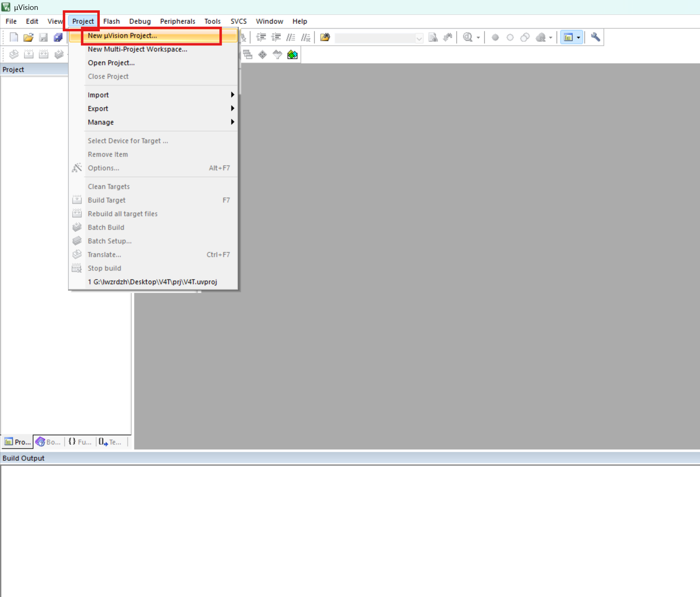Click the Incremental Find binoculars icon
Viewport: 700px width, 597px height.
click(448, 38)
